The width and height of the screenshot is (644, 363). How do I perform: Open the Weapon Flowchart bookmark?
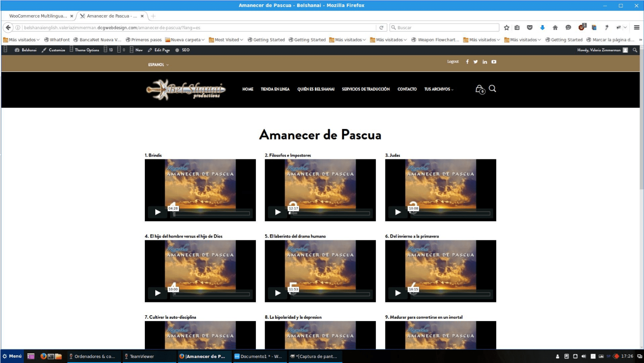(x=435, y=40)
